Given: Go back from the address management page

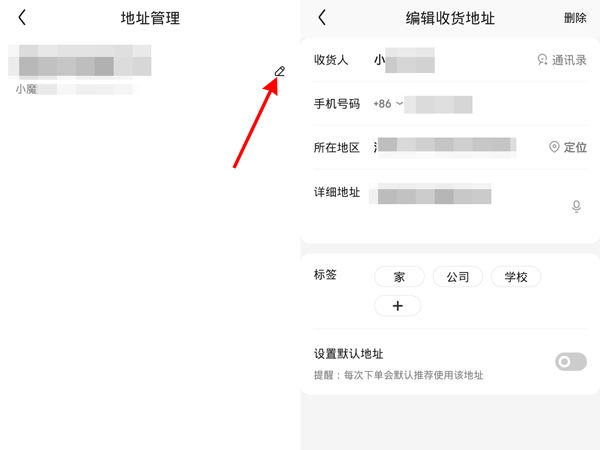Looking at the screenshot, I should [22, 18].
